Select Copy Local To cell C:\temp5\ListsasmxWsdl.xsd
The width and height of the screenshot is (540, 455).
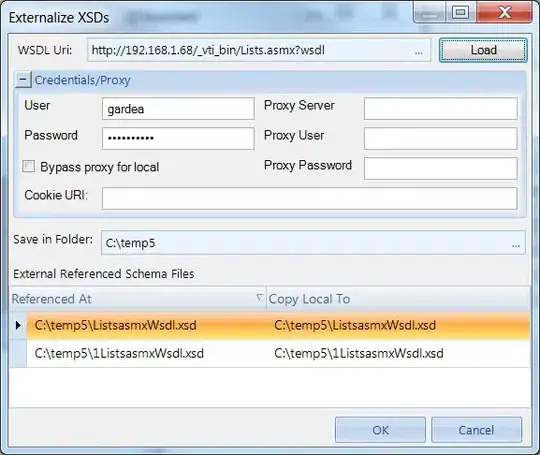click(398, 325)
